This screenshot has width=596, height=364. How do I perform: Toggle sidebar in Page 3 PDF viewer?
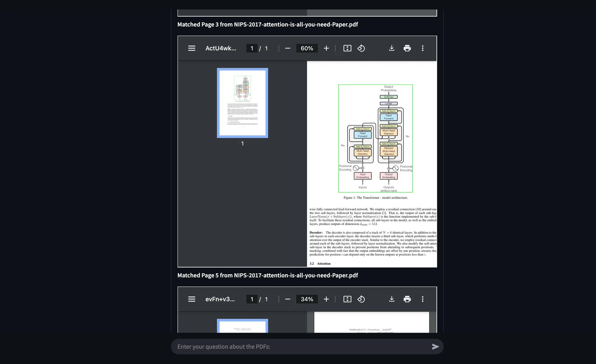[x=191, y=48]
